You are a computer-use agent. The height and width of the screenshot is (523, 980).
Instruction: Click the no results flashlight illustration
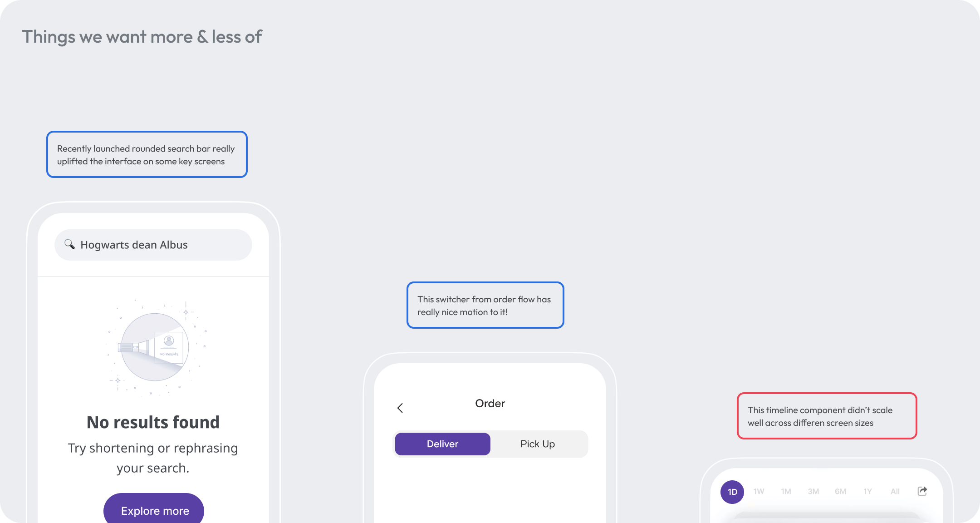pyautogui.click(x=155, y=347)
